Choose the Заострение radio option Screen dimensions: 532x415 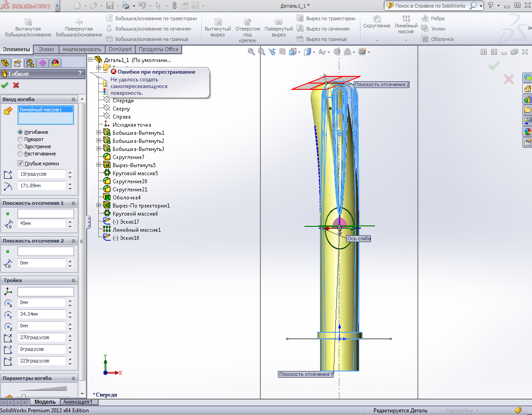(x=20, y=146)
